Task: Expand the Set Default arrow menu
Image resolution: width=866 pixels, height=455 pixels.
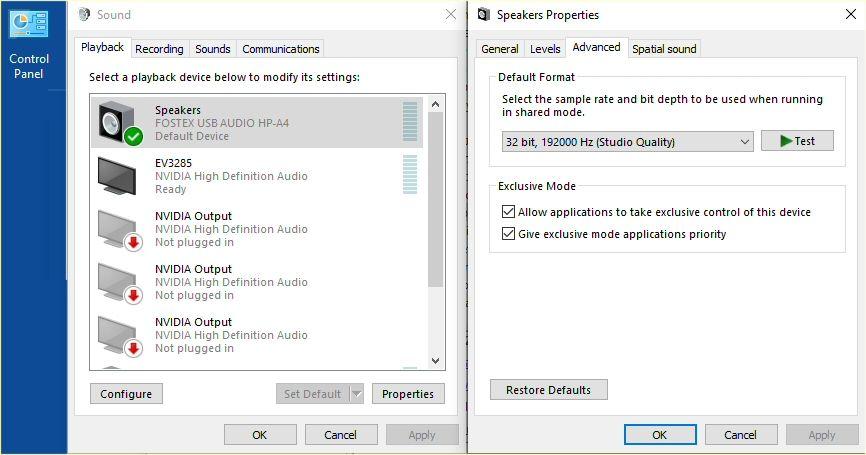Action: pos(357,394)
